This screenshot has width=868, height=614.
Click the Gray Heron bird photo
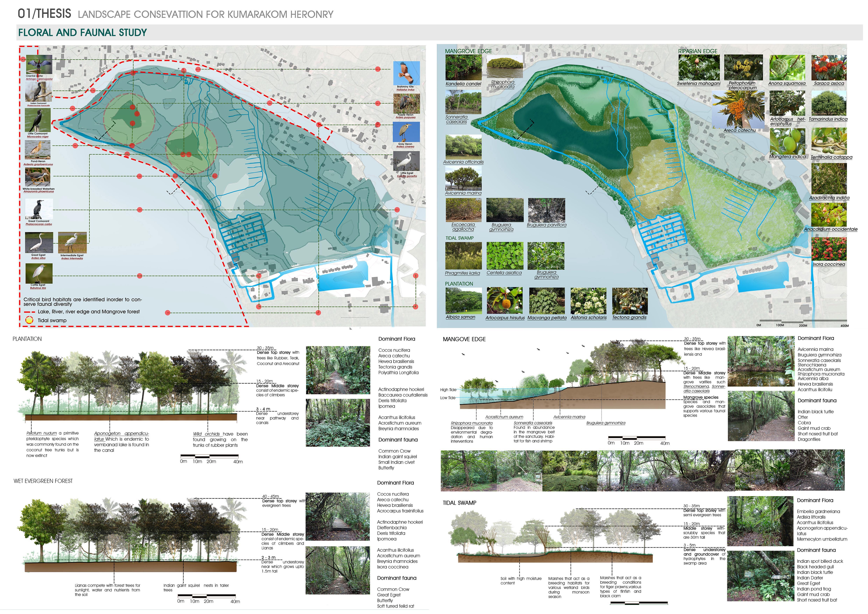(x=406, y=132)
